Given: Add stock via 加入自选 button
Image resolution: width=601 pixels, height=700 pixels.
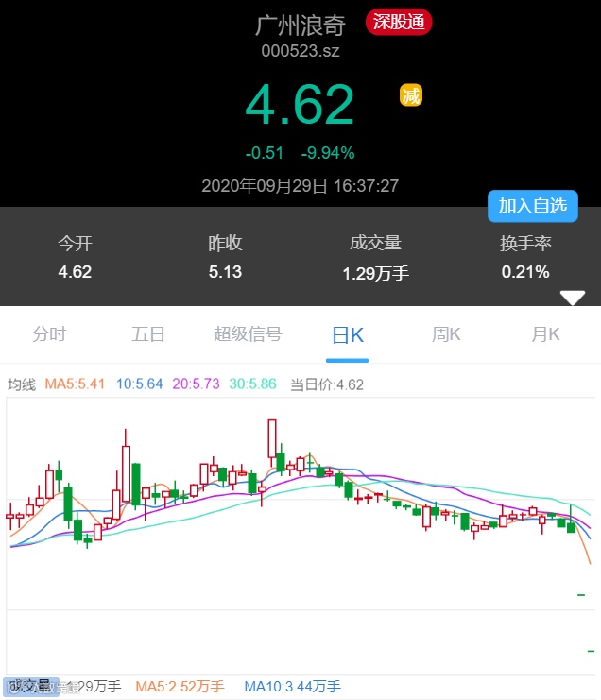Looking at the screenshot, I should point(533,206).
